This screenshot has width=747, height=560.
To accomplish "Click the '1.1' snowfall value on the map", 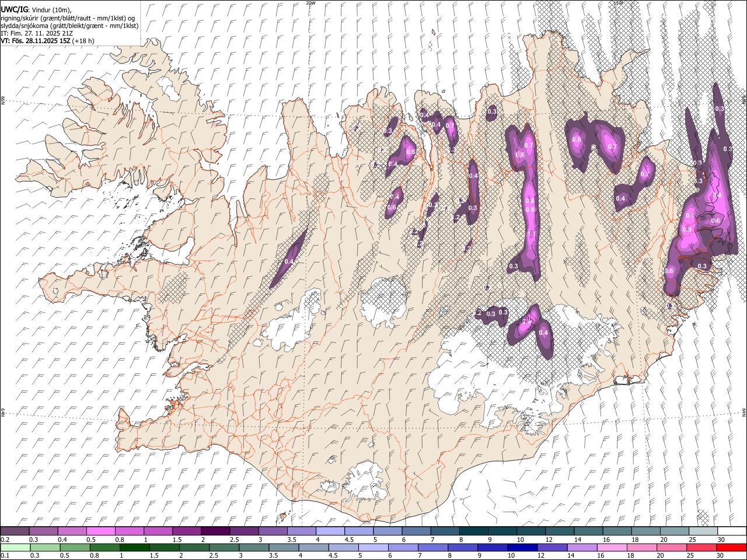I will (531, 234).
